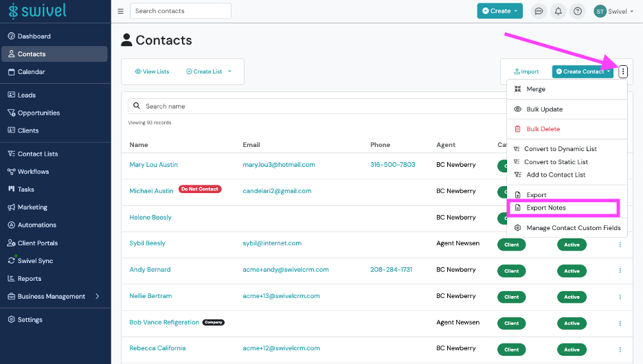This screenshot has height=364, width=643.
Task: Click Client badge in Sybil Beesly row
Action: (x=511, y=244)
